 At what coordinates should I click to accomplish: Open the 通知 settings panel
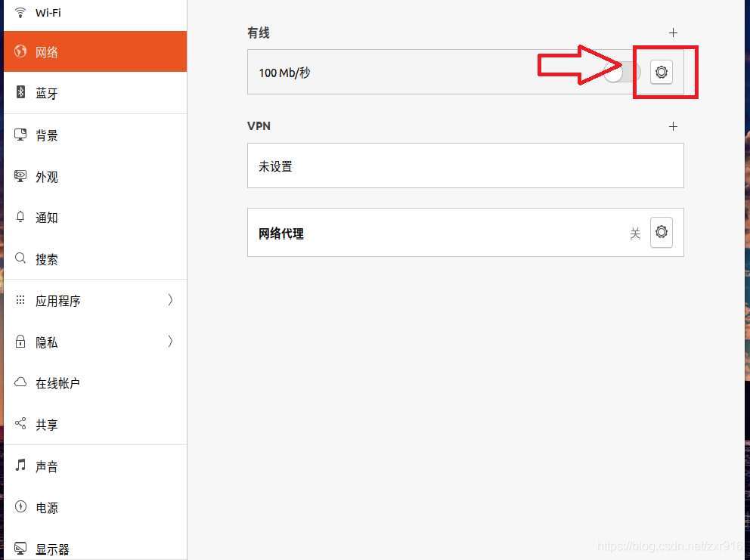coord(95,218)
